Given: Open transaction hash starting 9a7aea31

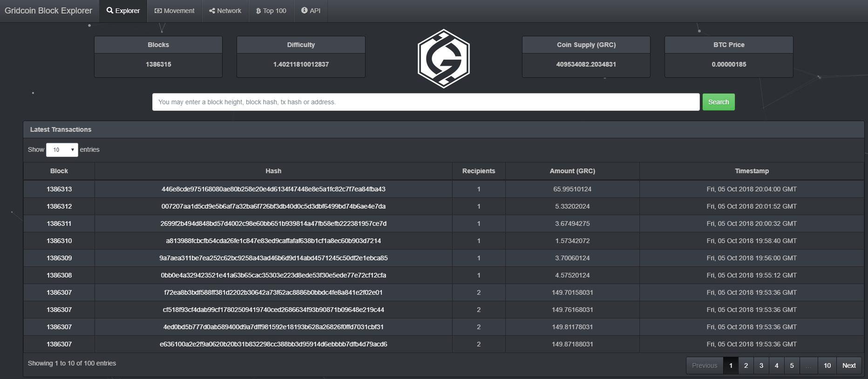Looking at the screenshot, I should 273,258.
